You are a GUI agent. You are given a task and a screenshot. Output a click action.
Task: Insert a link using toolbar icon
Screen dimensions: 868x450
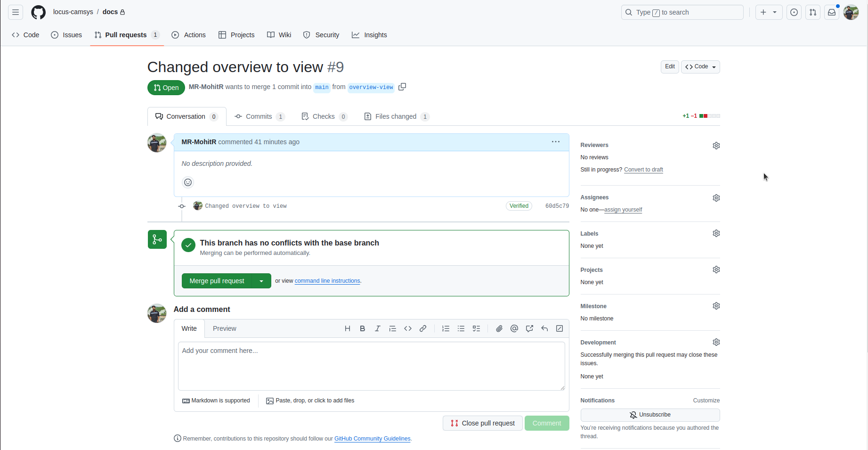pos(423,328)
